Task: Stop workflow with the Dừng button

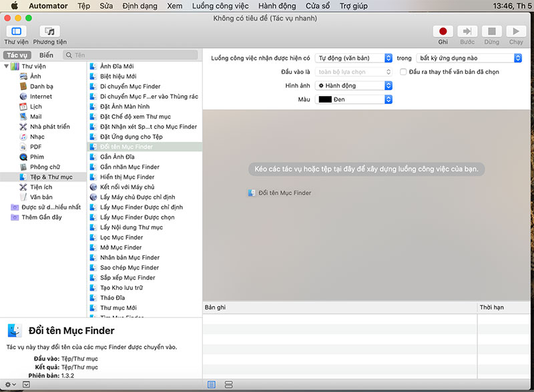Action: coord(492,31)
